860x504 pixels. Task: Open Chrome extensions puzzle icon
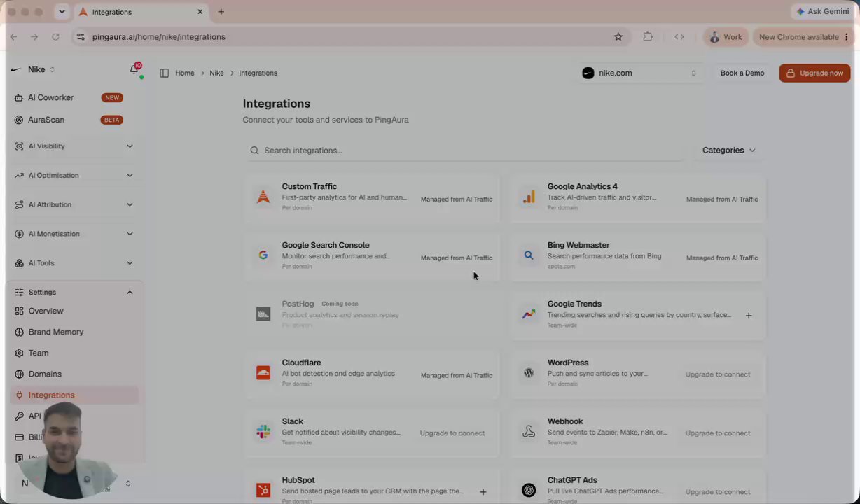pyautogui.click(x=648, y=37)
